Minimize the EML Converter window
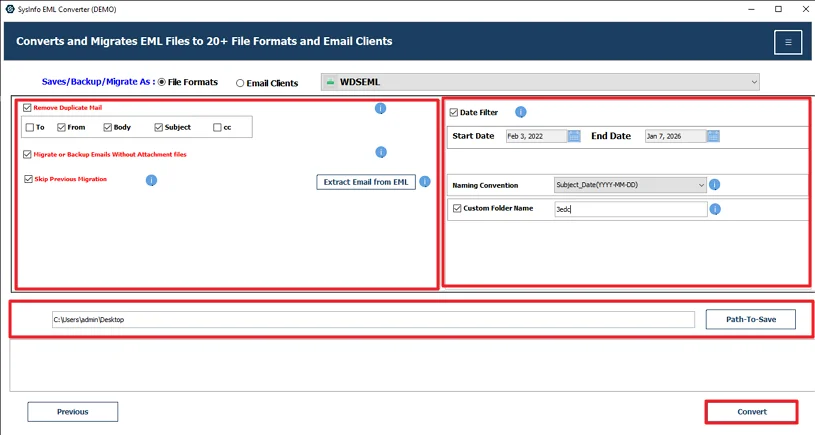The width and height of the screenshot is (815, 435). pos(752,9)
